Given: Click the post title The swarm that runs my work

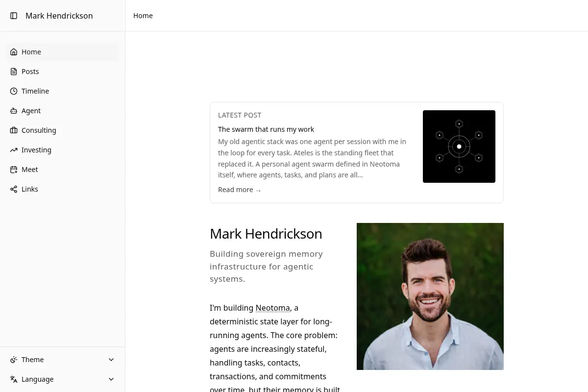Looking at the screenshot, I should [x=266, y=129].
